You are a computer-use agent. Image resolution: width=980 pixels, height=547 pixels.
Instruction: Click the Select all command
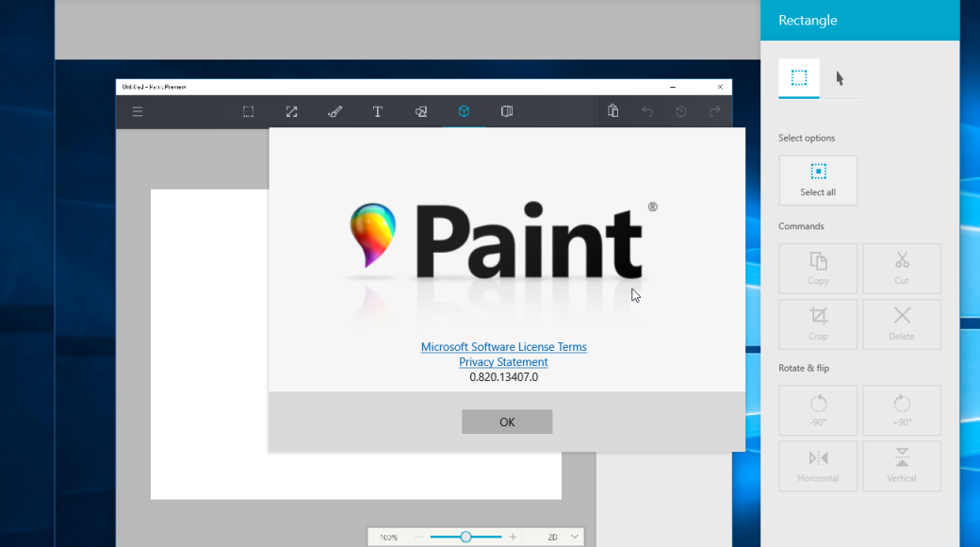click(817, 180)
